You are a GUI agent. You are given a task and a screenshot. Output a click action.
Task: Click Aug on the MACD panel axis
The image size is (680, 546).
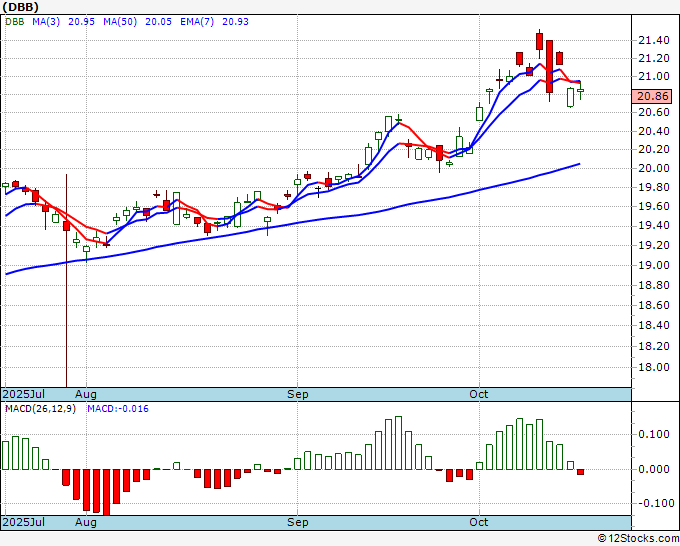85,522
